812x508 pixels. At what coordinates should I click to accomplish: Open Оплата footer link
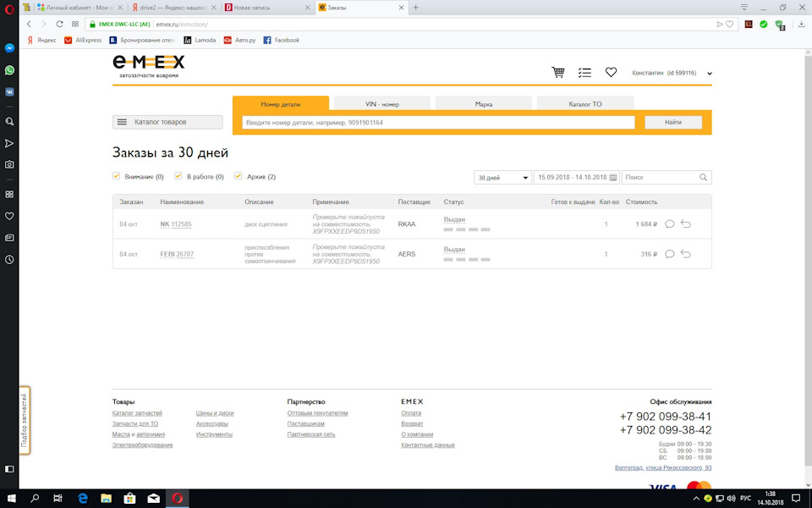pyautogui.click(x=411, y=413)
